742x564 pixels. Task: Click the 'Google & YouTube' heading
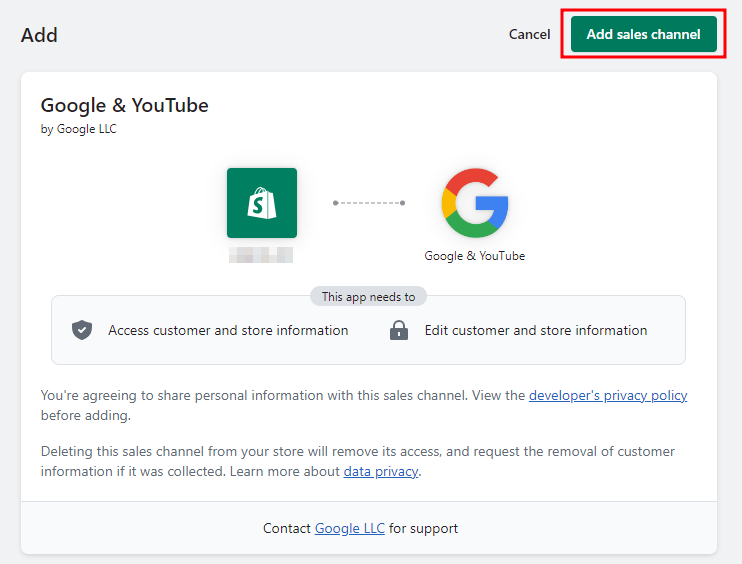(124, 105)
